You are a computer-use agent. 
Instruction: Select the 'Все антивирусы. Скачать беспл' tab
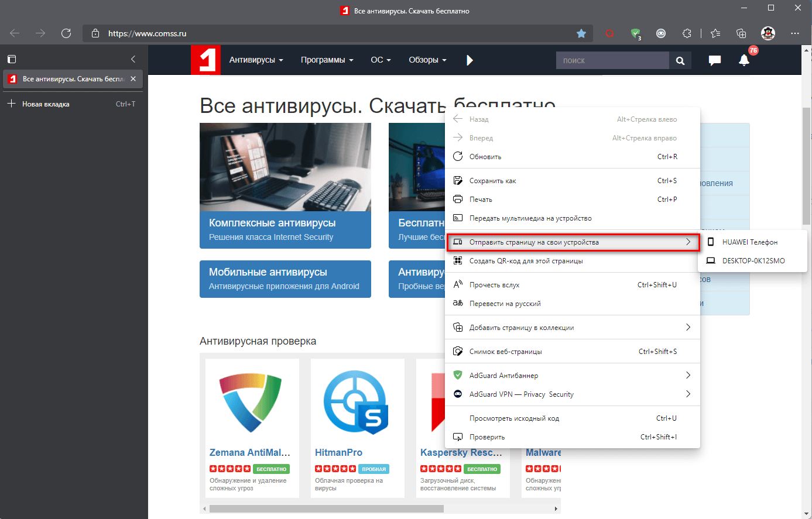[73, 79]
